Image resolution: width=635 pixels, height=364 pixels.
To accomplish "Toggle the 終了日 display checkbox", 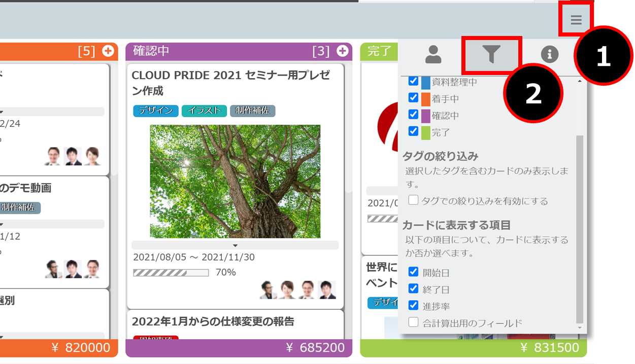I will pyautogui.click(x=413, y=289).
